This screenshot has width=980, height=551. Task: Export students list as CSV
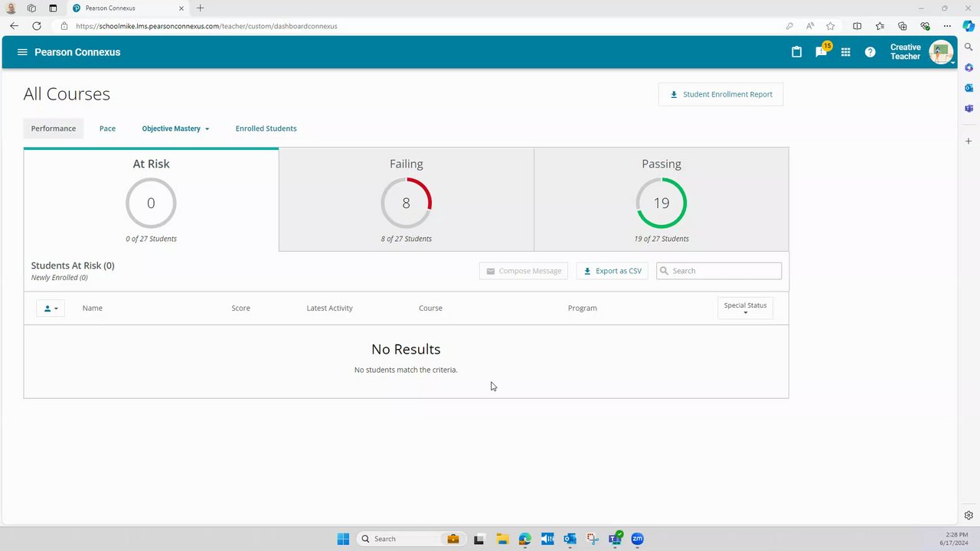point(612,271)
